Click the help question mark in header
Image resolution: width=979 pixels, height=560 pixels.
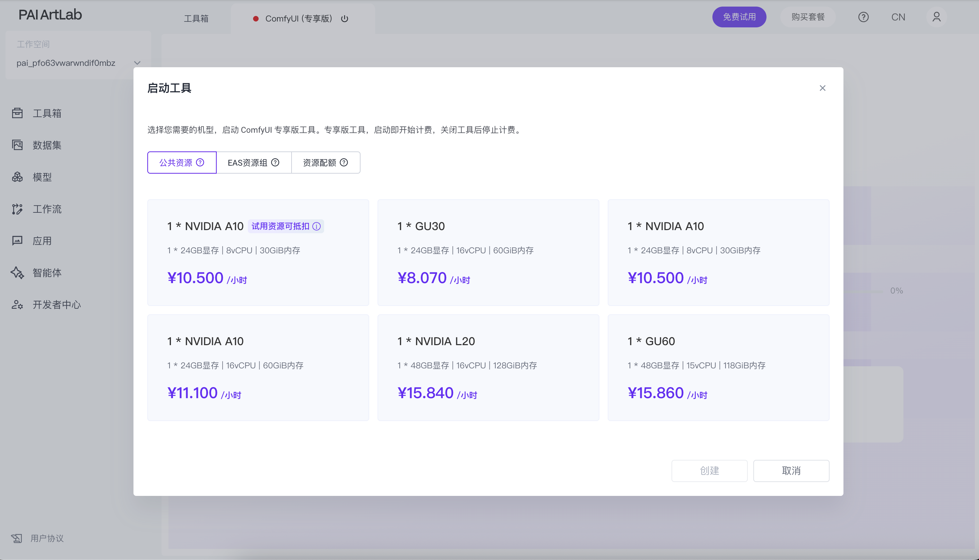tap(863, 17)
